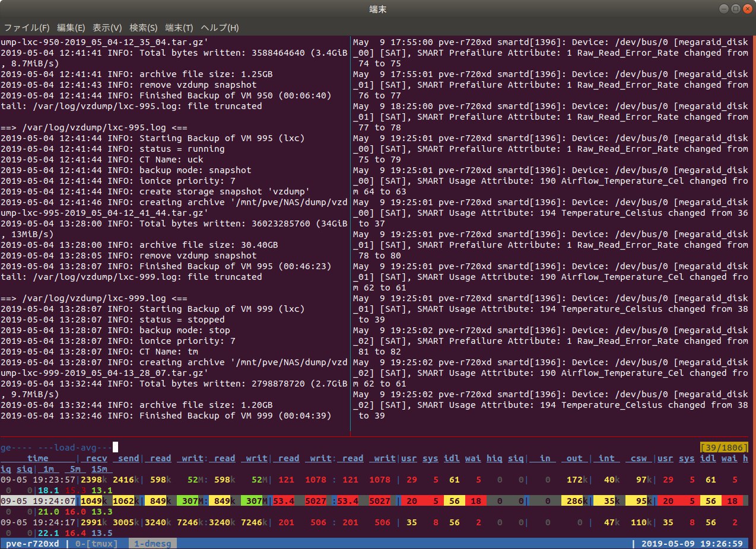Click the 'backup mode: stop' log line
756x549 pixels.
point(115,330)
